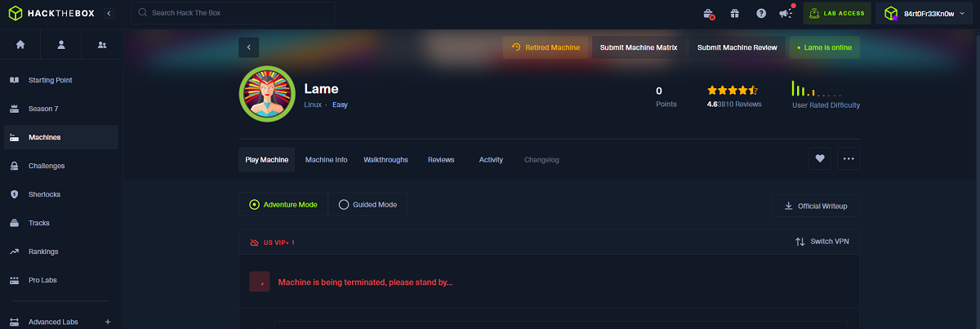Click Submit Machine Matrix button
The width and height of the screenshot is (980, 329).
pyautogui.click(x=639, y=47)
